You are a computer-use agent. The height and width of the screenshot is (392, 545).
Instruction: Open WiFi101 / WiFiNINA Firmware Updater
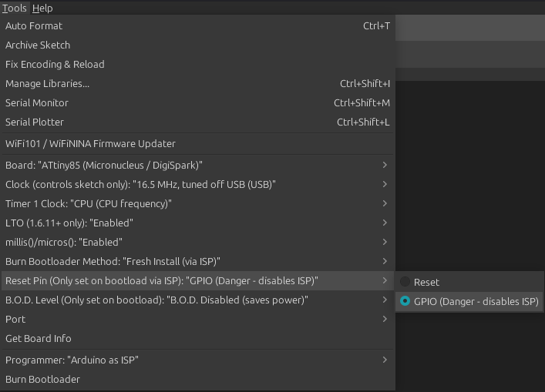(90, 143)
